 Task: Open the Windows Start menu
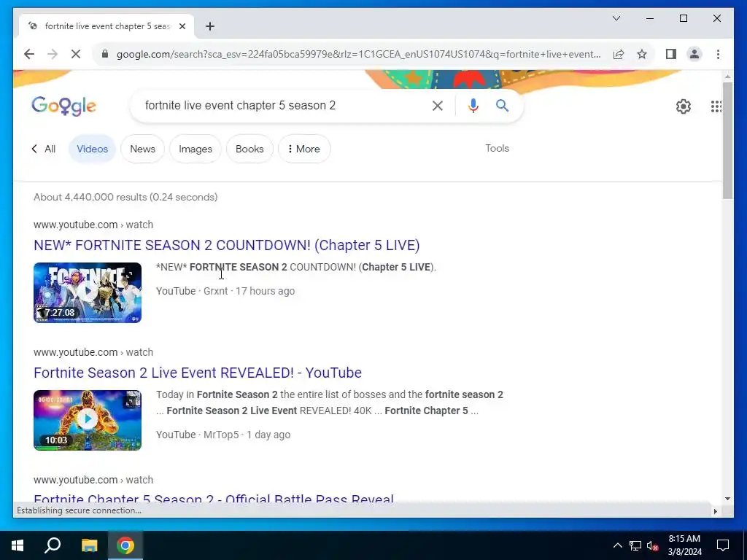(18, 545)
